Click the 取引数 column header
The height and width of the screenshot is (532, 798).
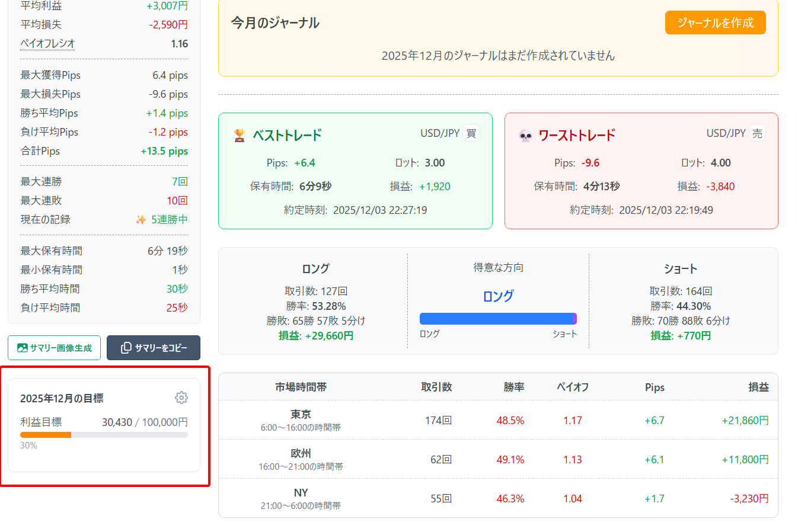click(436, 387)
